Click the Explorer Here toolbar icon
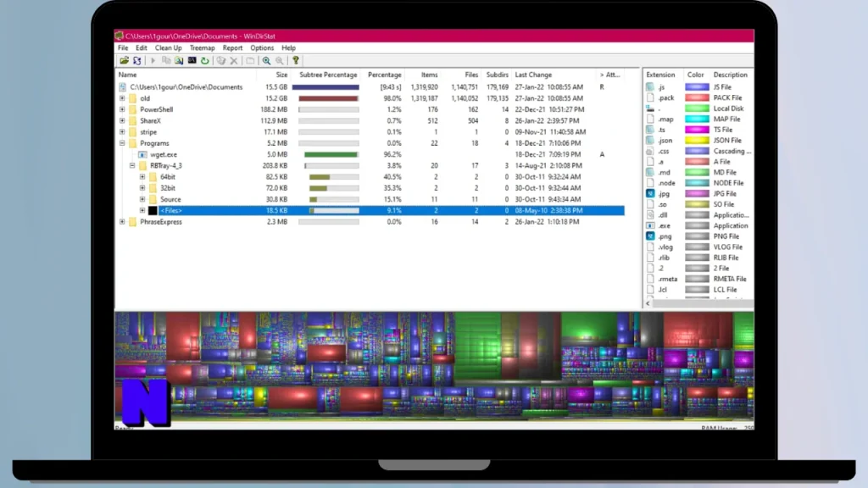This screenshot has height=488, width=868. coord(179,61)
